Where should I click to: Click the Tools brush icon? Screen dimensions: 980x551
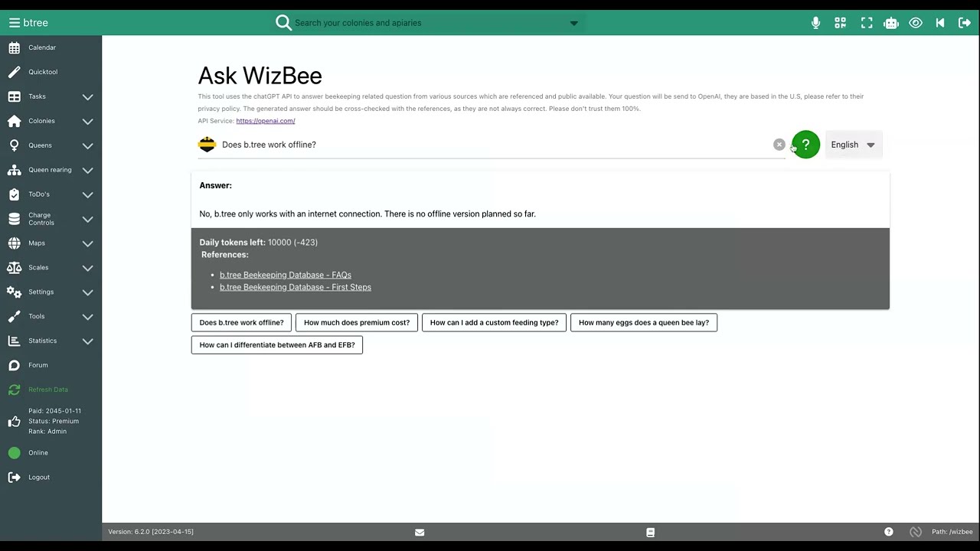(x=14, y=316)
